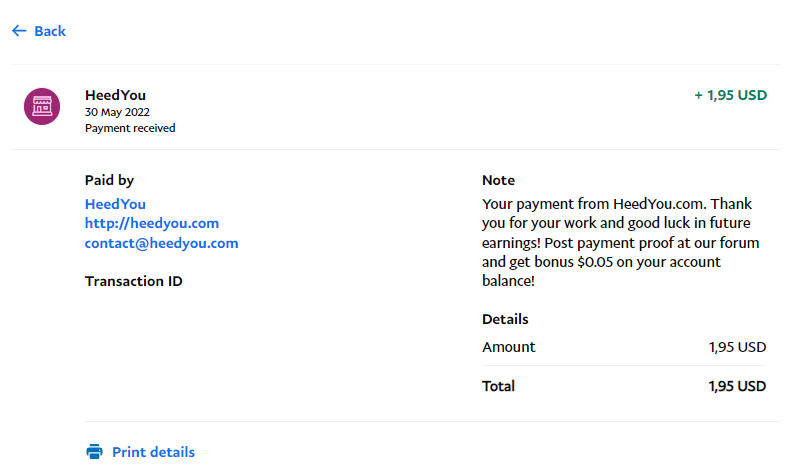Click the green + 1,95 USD amount

point(731,95)
